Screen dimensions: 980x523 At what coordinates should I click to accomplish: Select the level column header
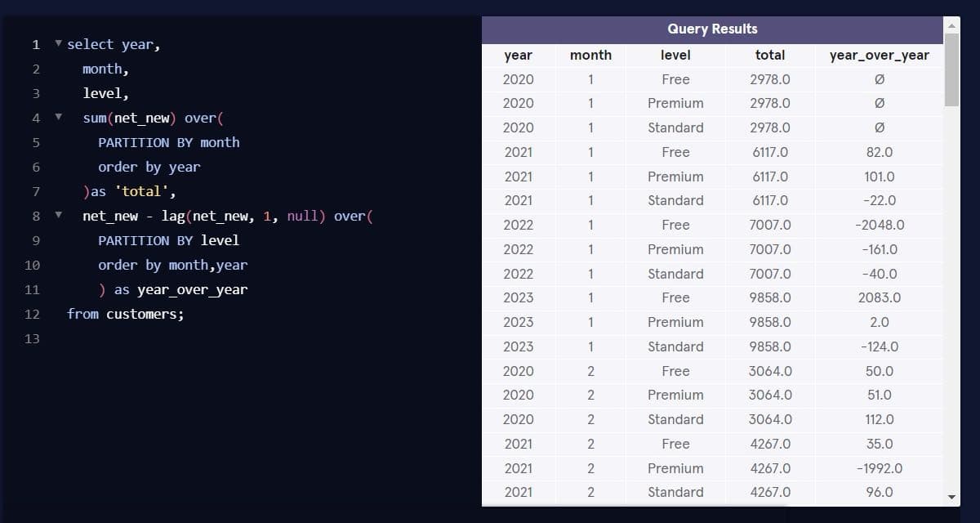[x=675, y=55]
